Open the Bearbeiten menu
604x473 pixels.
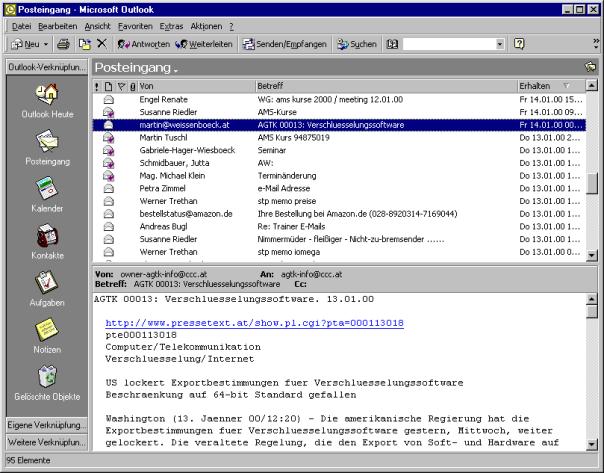tap(58, 27)
